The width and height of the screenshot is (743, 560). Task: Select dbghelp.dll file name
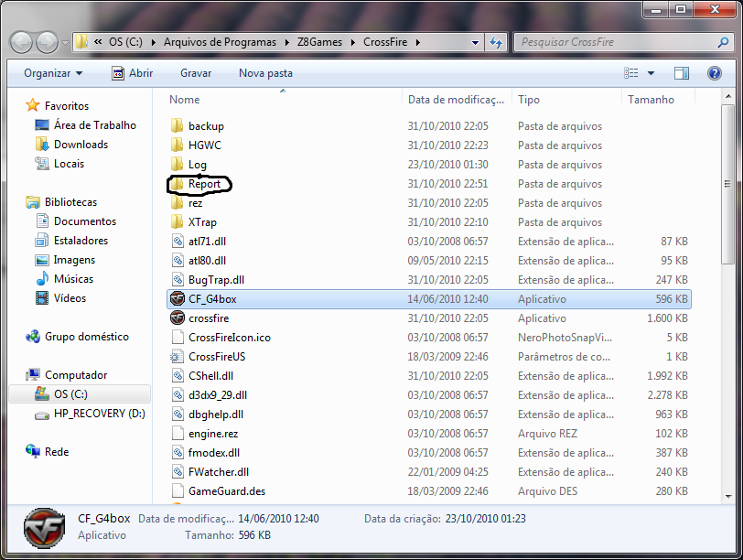tap(216, 415)
